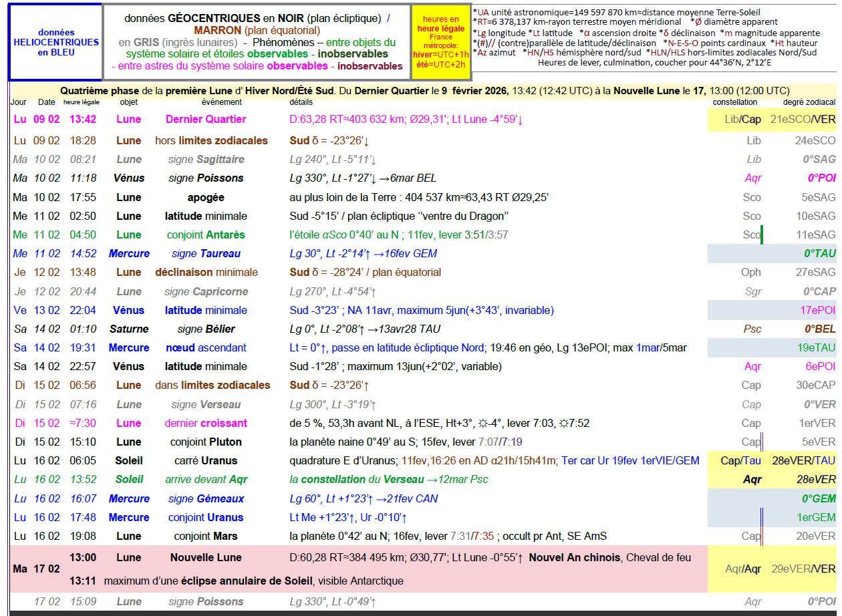Screen dimensions: 842x616
Task: Select the bold 'Nouvelle Lune' event in pink row
Action: (206, 558)
